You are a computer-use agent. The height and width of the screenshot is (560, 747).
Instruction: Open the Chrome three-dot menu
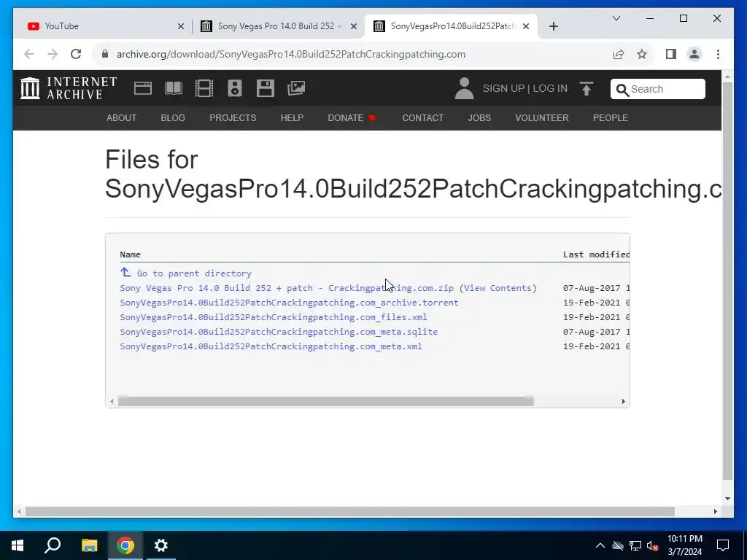[x=718, y=54]
